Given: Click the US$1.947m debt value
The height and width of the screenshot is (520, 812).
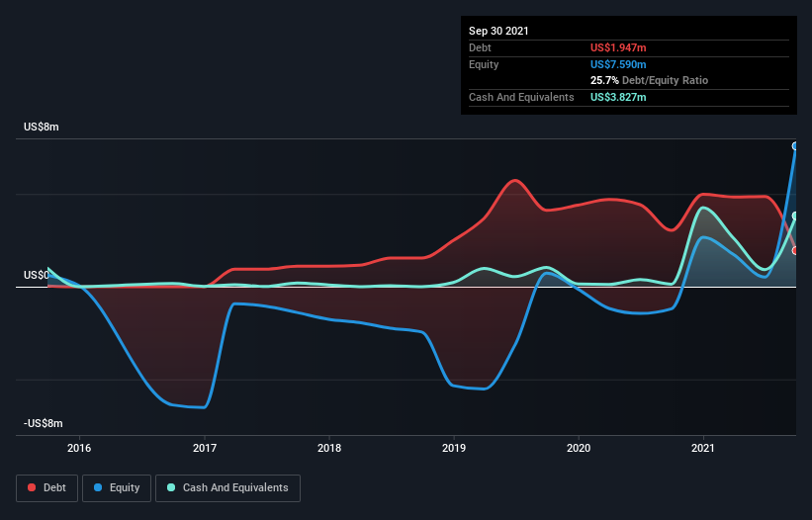Looking at the screenshot, I should [618, 47].
